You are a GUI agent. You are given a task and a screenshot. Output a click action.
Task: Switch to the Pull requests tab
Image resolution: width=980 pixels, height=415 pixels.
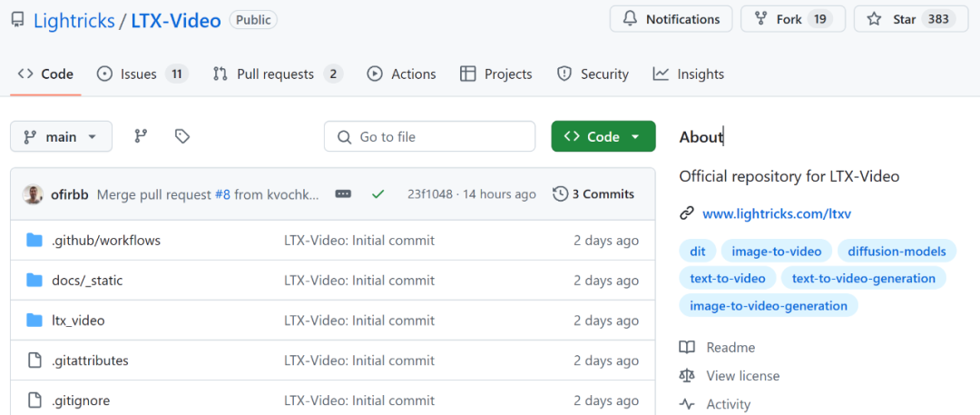pyautogui.click(x=277, y=74)
